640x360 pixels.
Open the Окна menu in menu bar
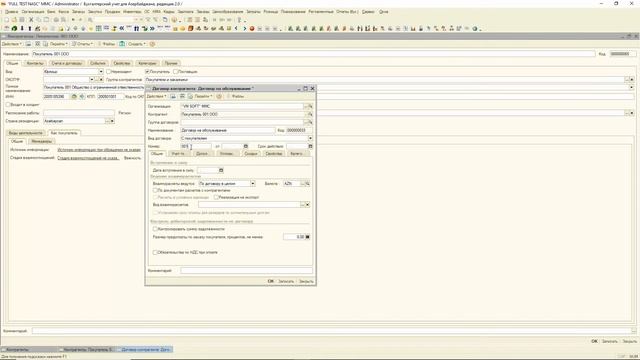384,12
